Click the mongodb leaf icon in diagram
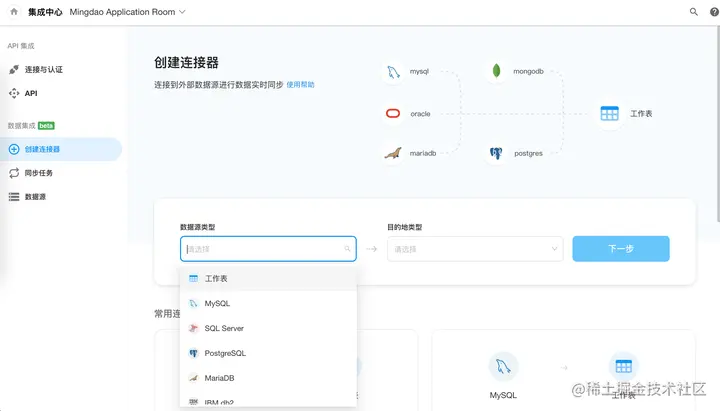 (x=496, y=71)
